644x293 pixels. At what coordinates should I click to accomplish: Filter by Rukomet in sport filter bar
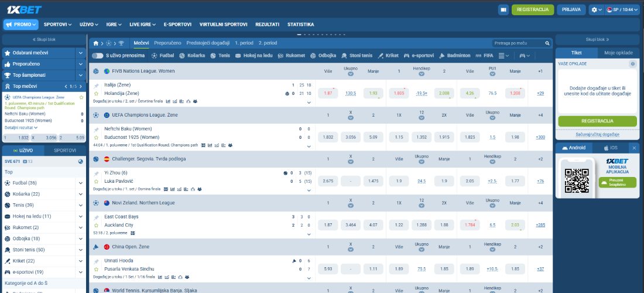[x=292, y=56]
